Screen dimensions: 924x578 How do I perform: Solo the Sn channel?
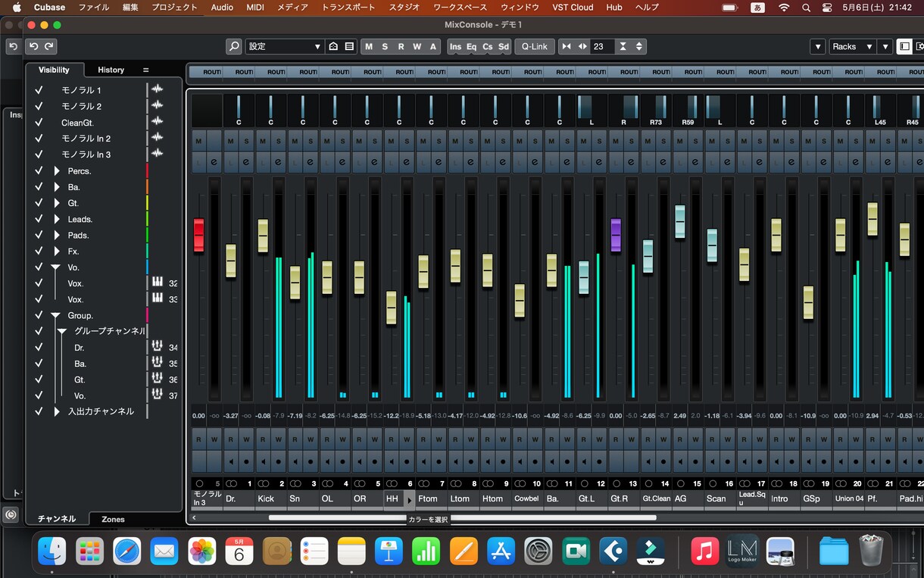(x=311, y=141)
